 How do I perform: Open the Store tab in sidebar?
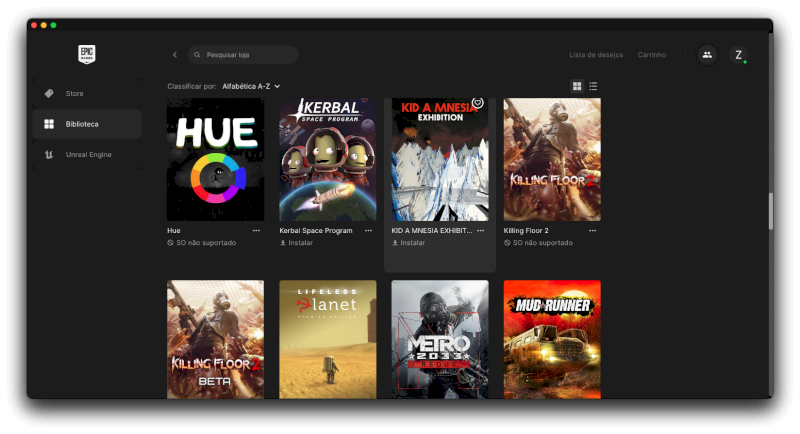pos(87,93)
